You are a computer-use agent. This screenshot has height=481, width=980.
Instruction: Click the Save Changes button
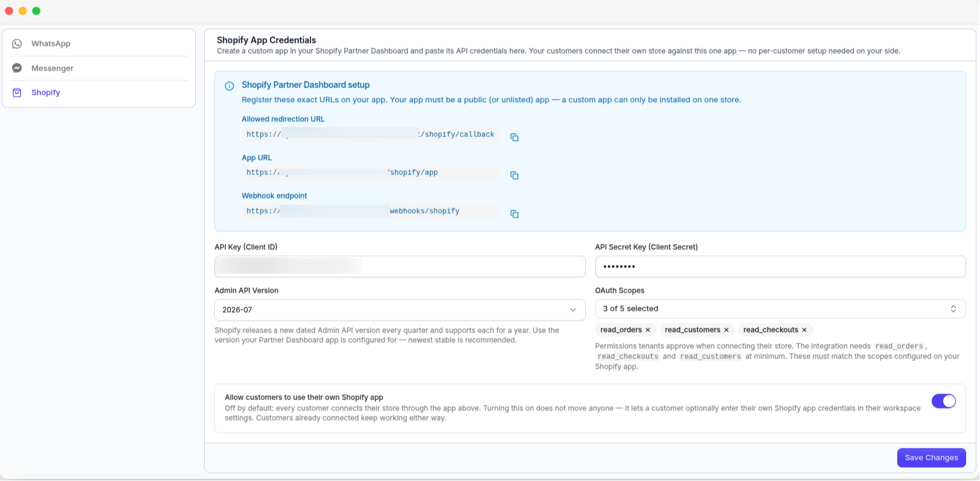pyautogui.click(x=932, y=457)
